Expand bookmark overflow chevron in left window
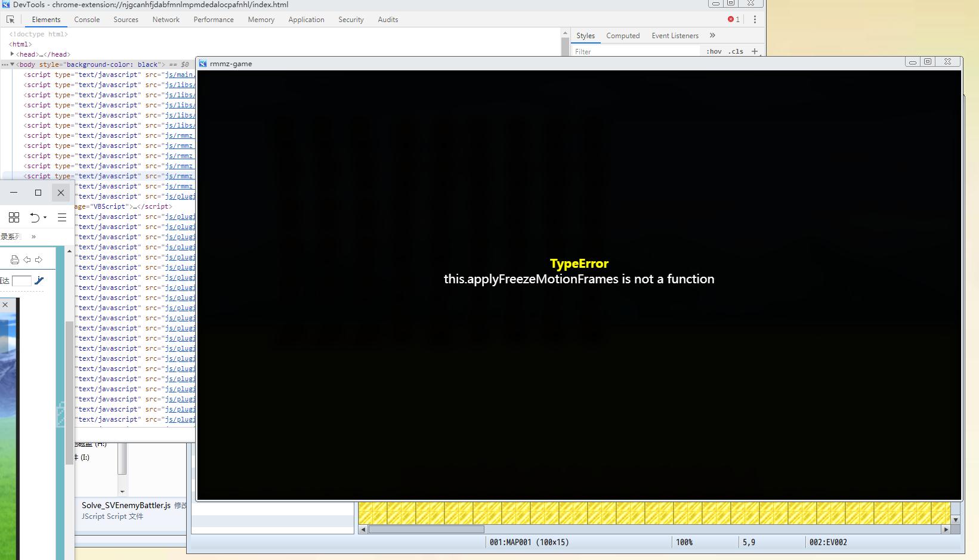Screen dimensions: 979x560 point(33,237)
